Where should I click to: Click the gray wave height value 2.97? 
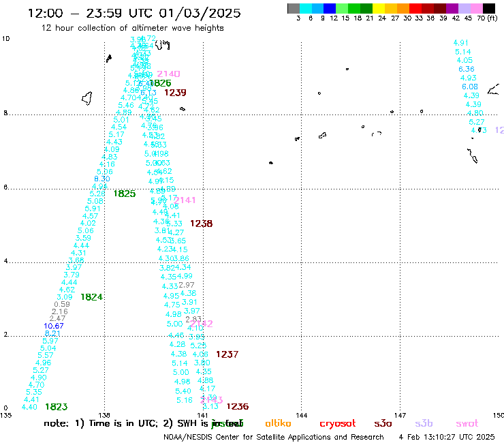(187, 285)
